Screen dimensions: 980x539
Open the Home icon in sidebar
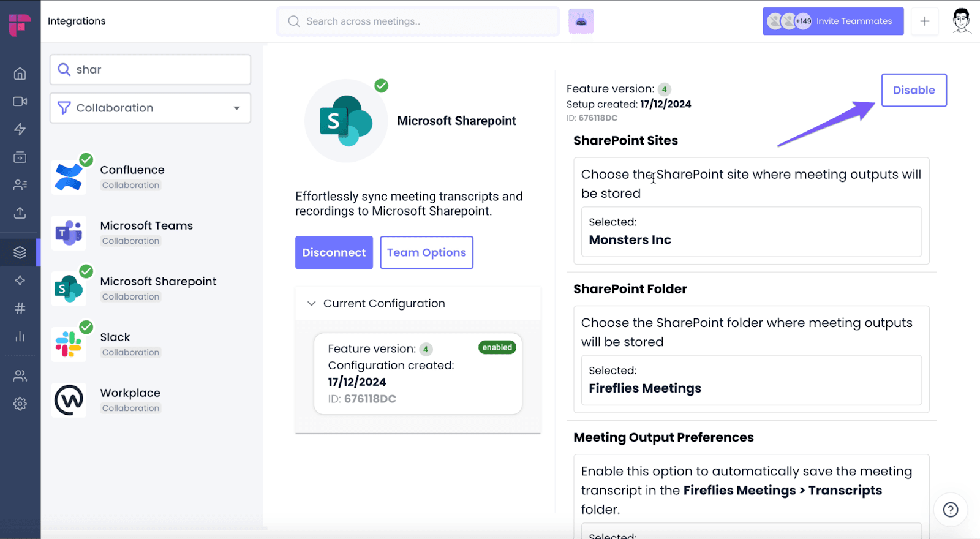[20, 73]
